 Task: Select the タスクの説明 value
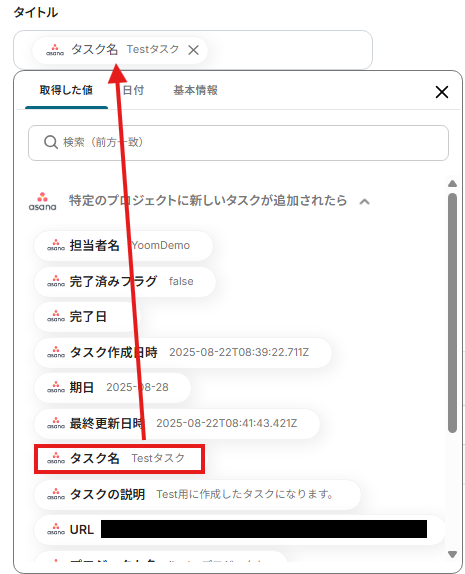[x=197, y=495]
